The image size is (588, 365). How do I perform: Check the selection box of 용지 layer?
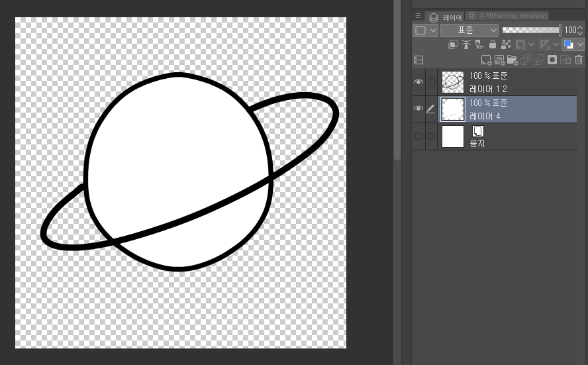432,136
